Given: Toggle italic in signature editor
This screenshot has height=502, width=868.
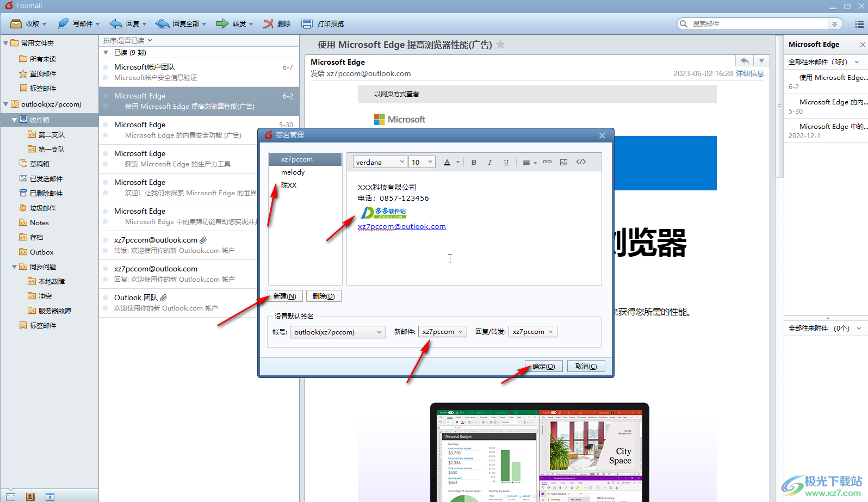Looking at the screenshot, I should [490, 162].
